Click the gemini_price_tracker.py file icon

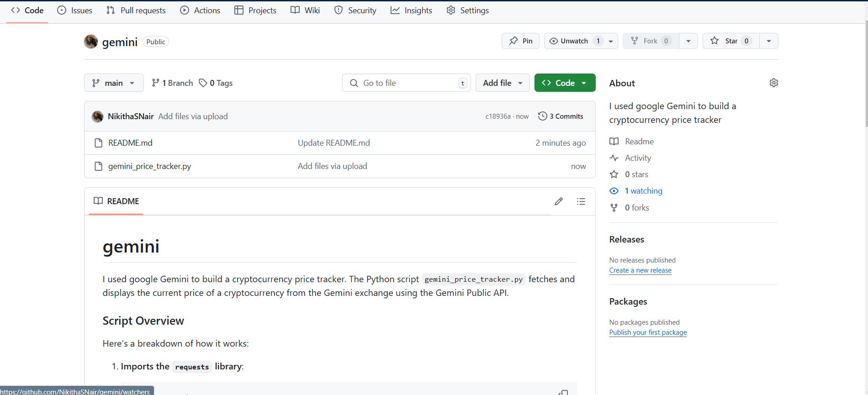(x=98, y=166)
